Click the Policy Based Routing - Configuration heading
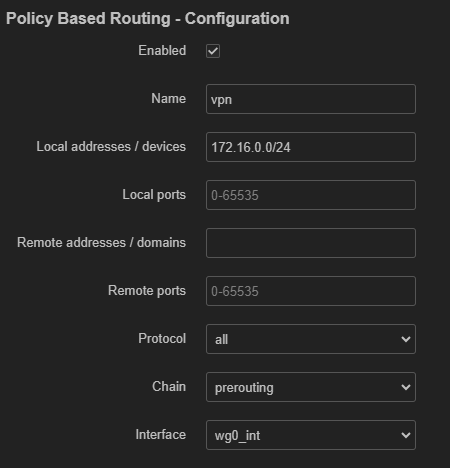 pos(148,19)
